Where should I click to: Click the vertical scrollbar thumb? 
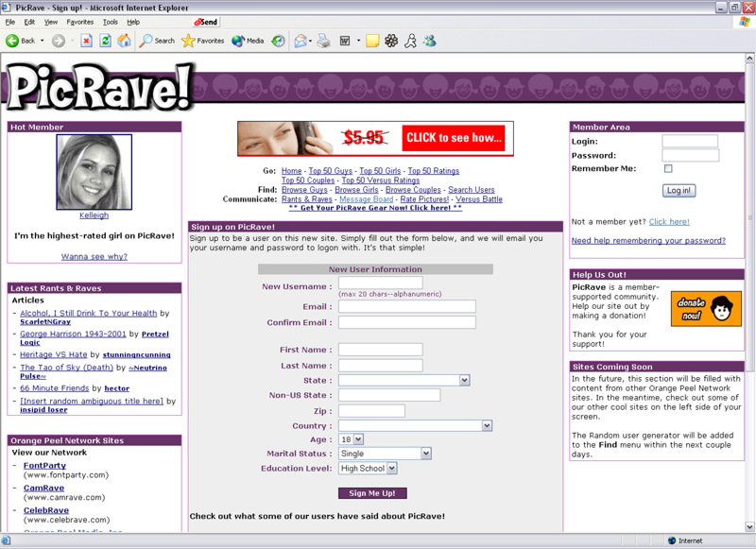pos(749,217)
